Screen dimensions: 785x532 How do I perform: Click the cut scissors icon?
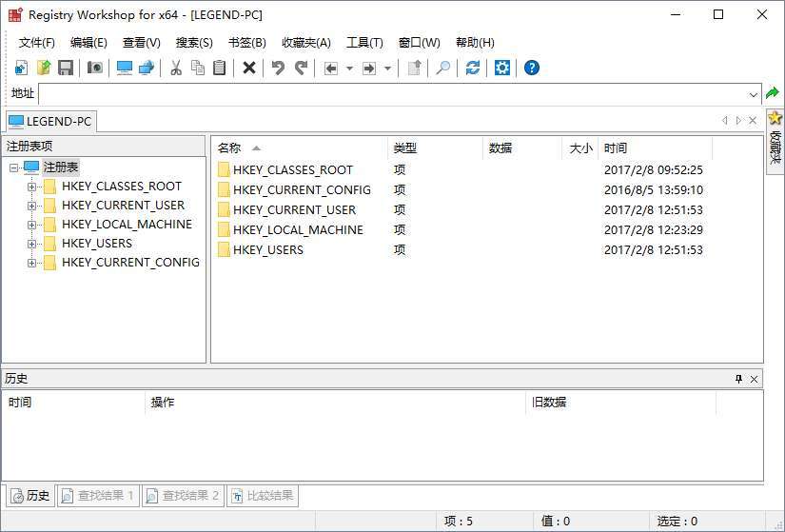[176, 68]
